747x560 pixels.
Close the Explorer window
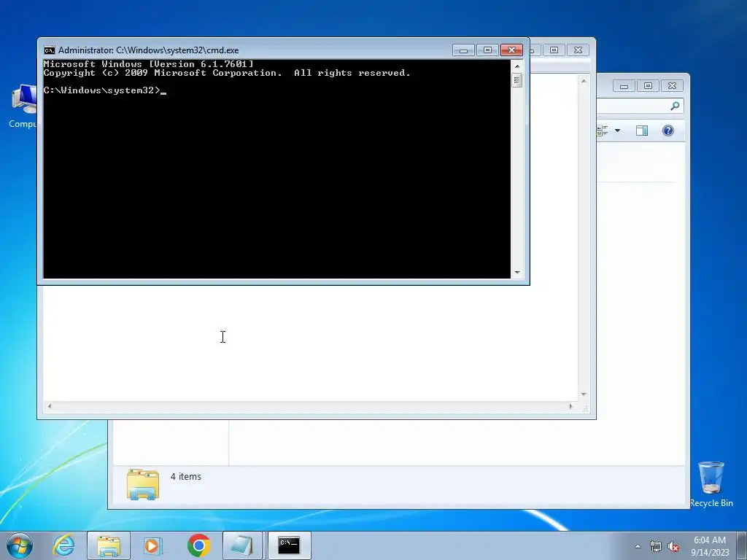tap(672, 86)
